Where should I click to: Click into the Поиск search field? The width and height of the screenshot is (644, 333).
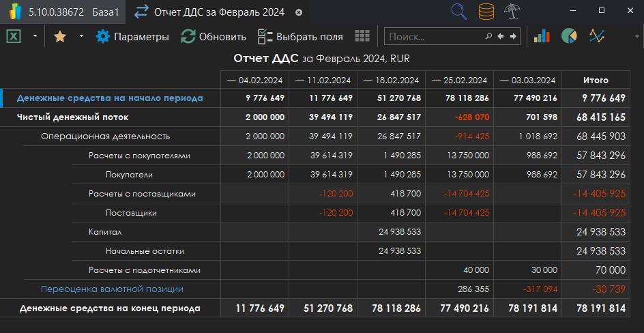pos(433,37)
